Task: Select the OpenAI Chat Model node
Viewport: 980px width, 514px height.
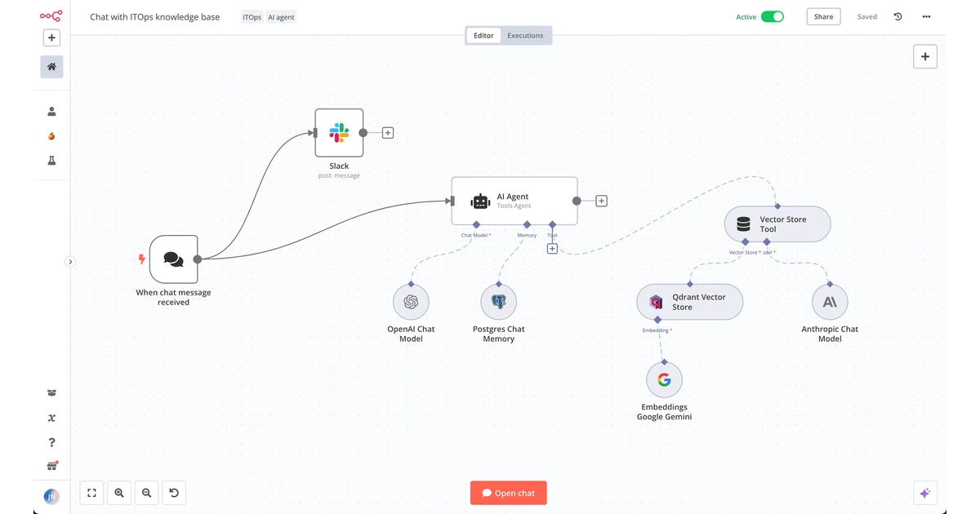Action: click(x=411, y=302)
